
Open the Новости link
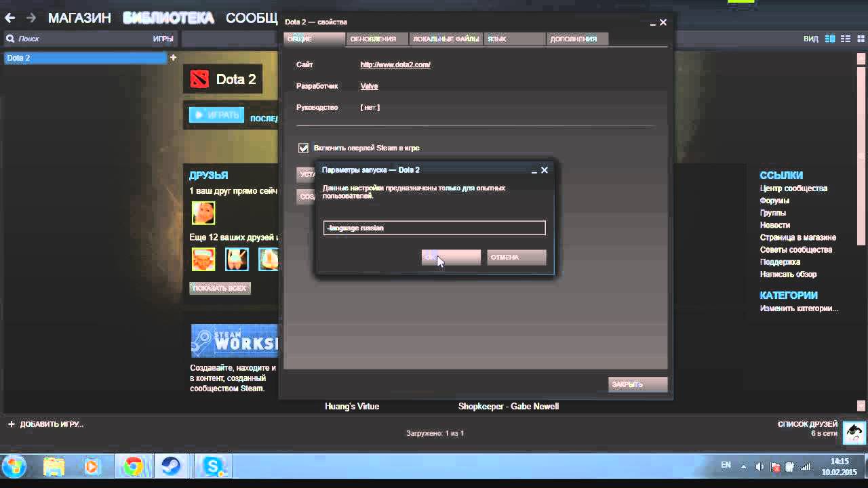[x=775, y=225]
